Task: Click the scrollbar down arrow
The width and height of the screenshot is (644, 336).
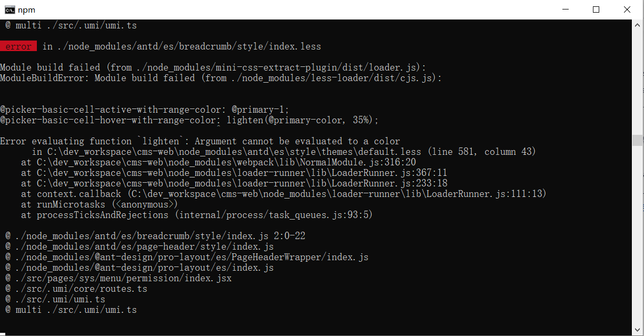Action: (x=637, y=330)
